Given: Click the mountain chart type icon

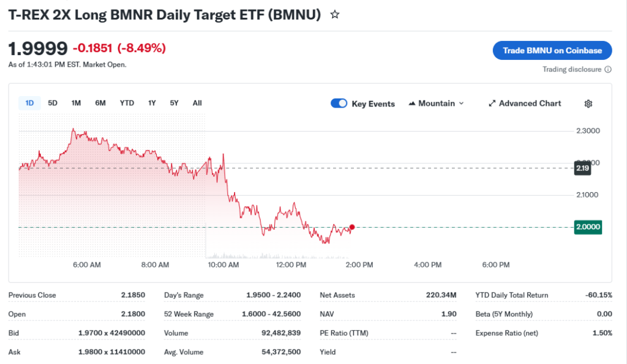Looking at the screenshot, I should [411, 104].
